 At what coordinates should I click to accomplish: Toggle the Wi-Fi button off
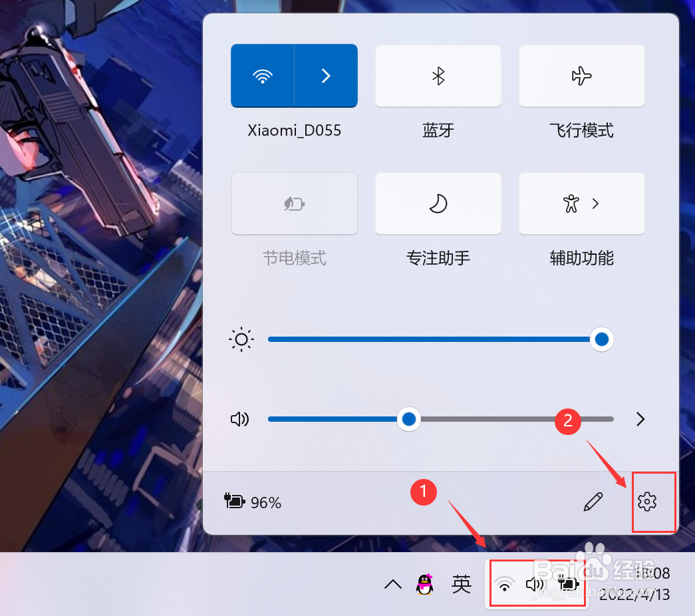263,76
